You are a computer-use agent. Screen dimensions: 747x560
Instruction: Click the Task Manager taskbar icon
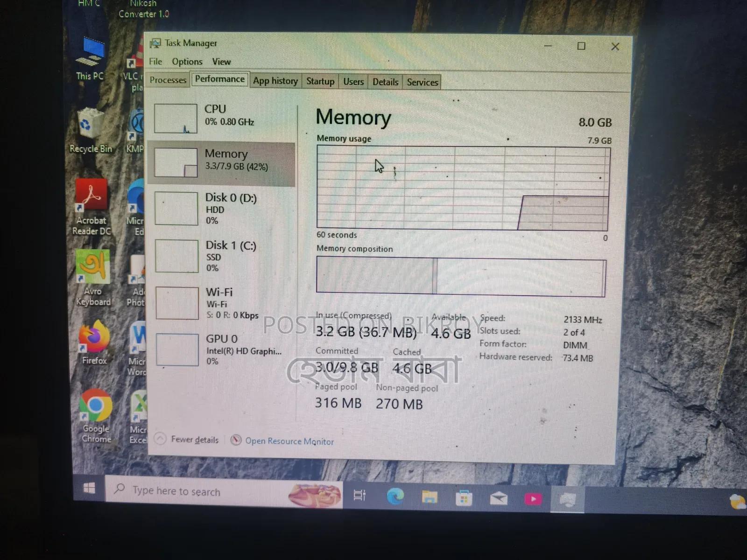pyautogui.click(x=568, y=500)
